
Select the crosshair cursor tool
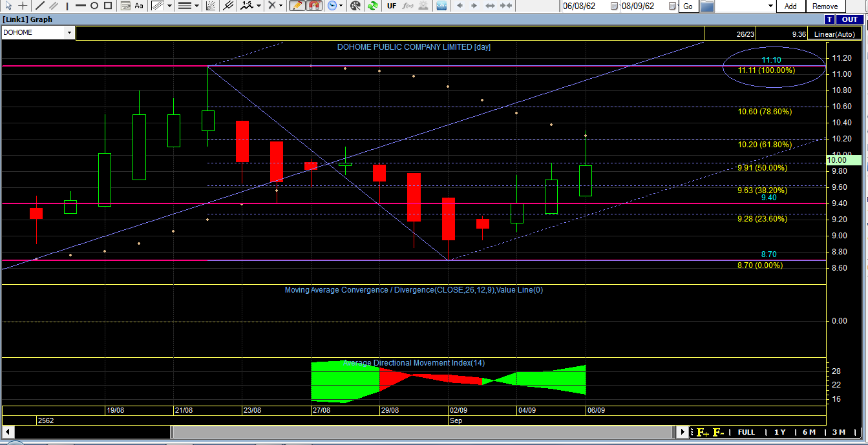click(23, 6)
